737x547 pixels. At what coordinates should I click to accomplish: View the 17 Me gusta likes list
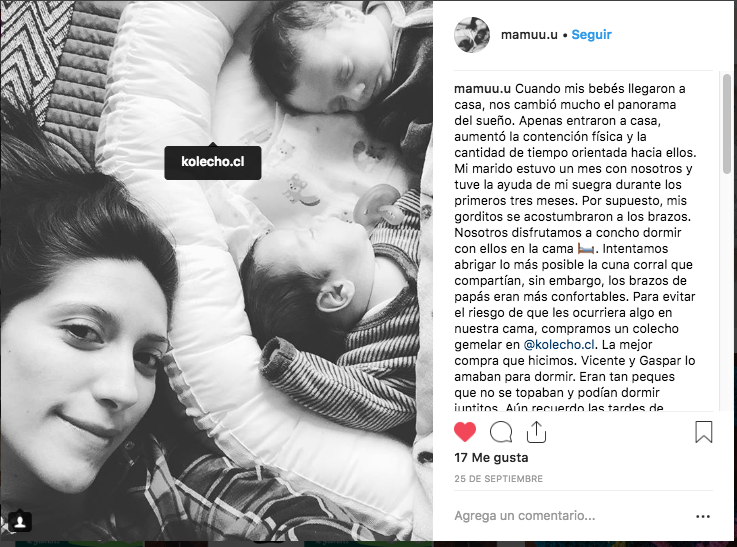point(491,458)
